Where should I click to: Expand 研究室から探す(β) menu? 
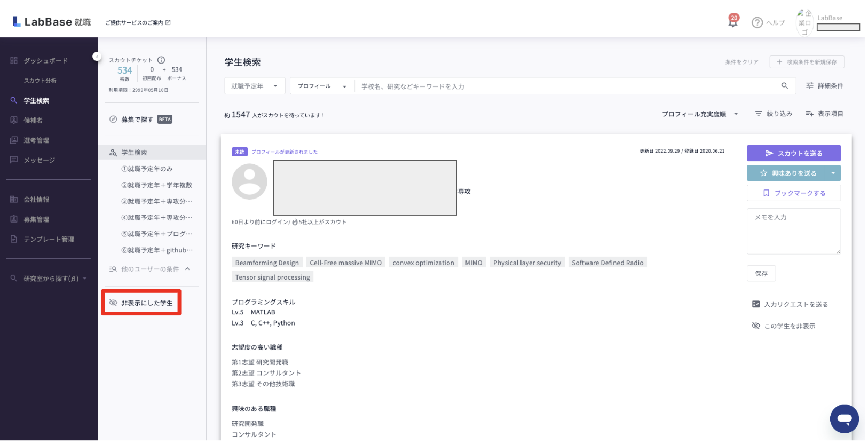tap(49, 279)
